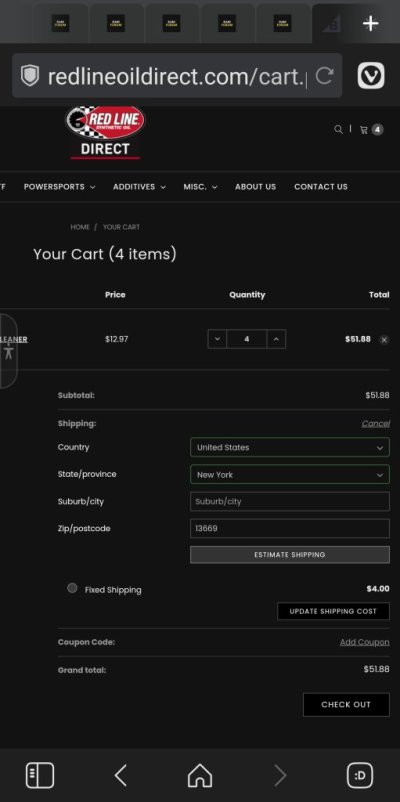Reload the page using refresh icon

pos(324,76)
